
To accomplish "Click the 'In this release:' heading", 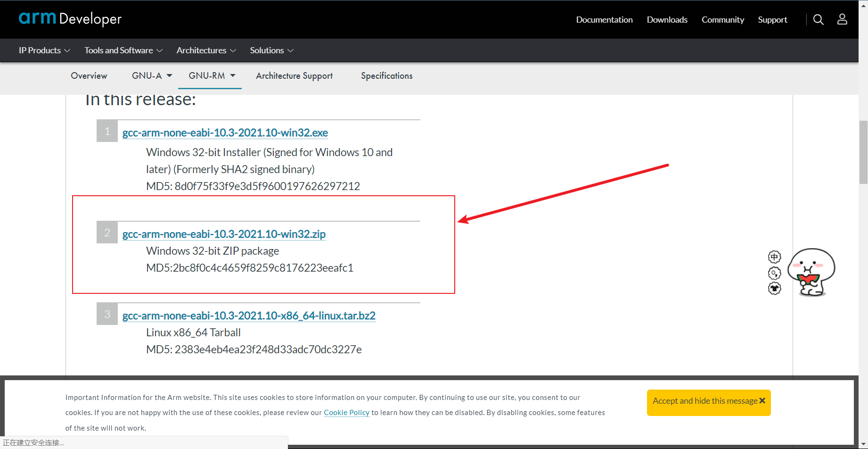I will point(140,100).
